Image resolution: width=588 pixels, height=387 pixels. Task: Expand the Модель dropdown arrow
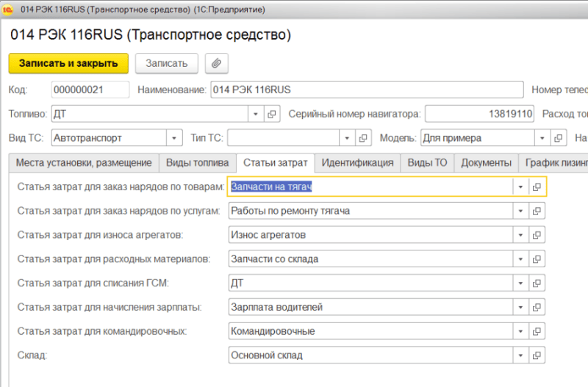tap(542, 138)
